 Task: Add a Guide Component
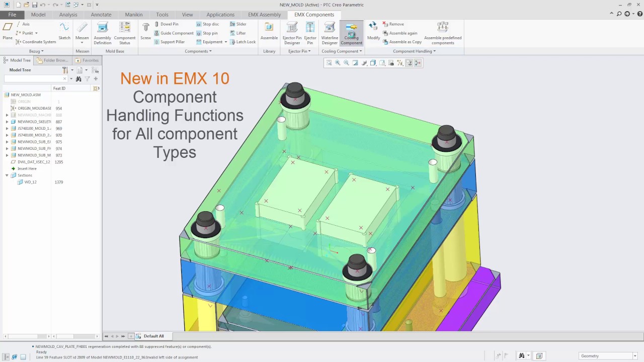tap(174, 33)
